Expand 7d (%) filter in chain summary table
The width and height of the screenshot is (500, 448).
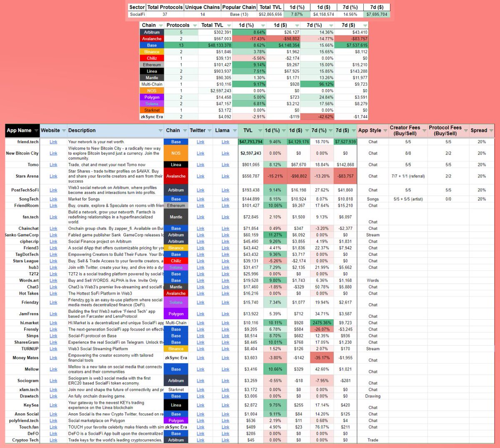(x=331, y=25)
